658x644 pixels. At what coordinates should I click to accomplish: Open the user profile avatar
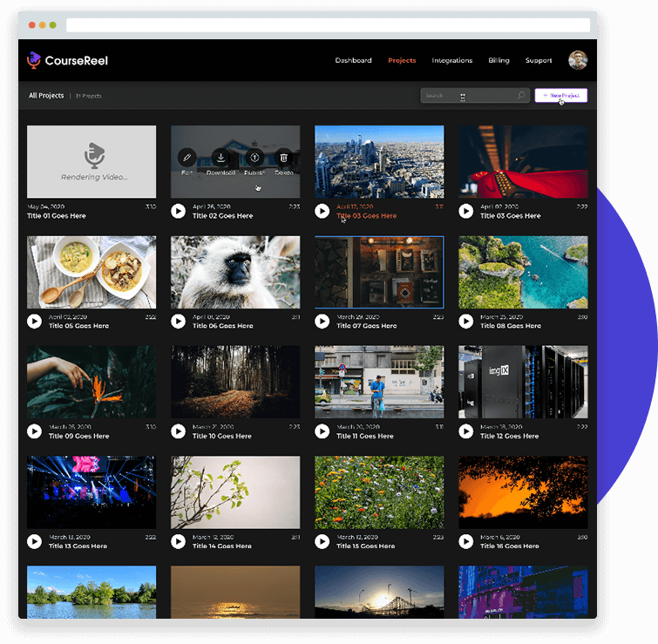point(578,60)
